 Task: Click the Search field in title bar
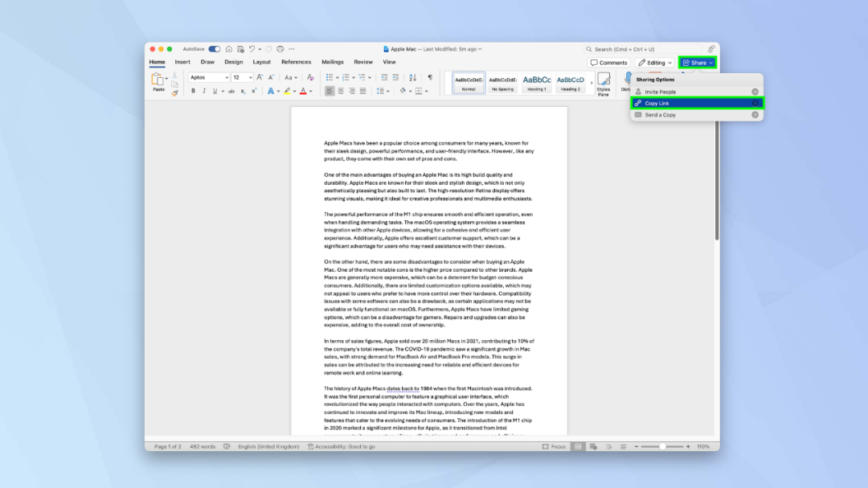644,49
